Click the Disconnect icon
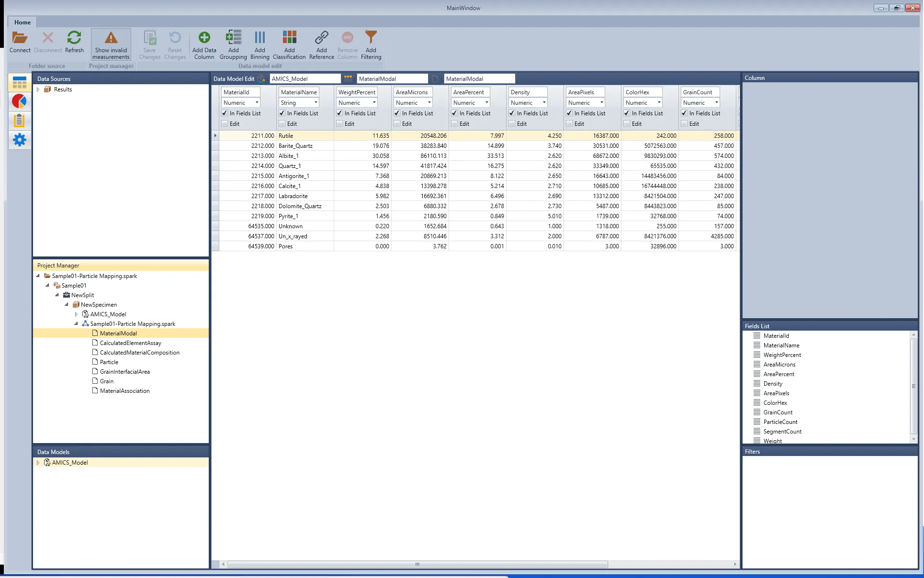The height and width of the screenshot is (578, 924). [48, 38]
